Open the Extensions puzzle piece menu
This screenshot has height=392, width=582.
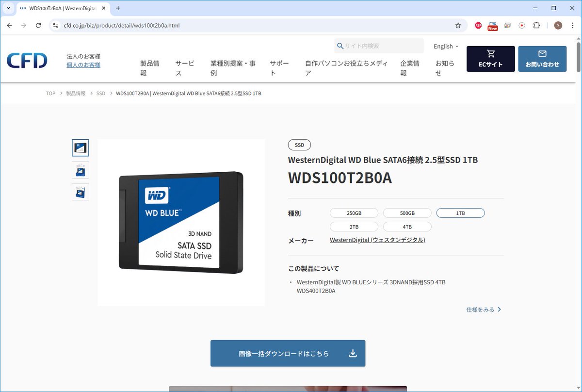coord(536,25)
